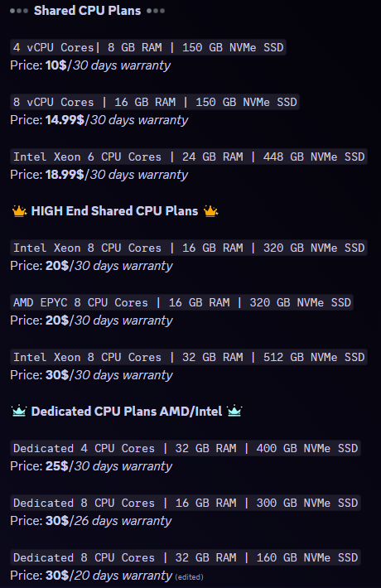The image size is (381, 588).
Task: Click the teal crown emoji after AMD/Intel
Action: [x=234, y=412]
